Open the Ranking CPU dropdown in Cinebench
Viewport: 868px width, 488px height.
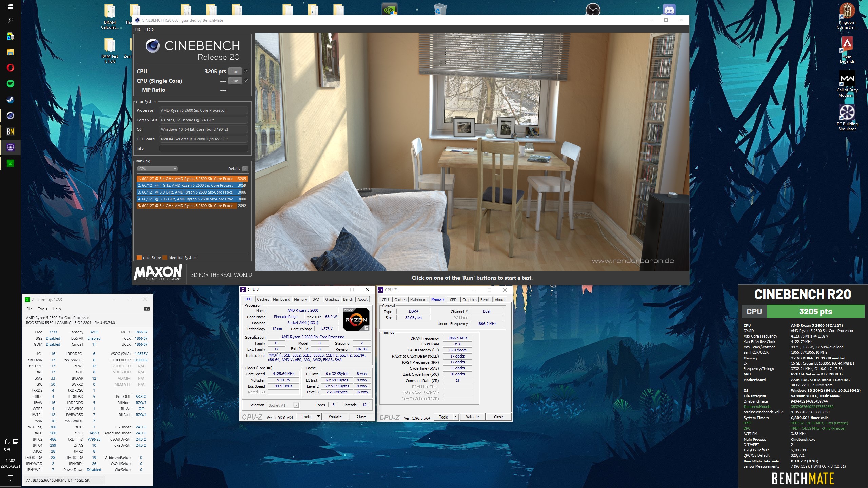click(157, 169)
